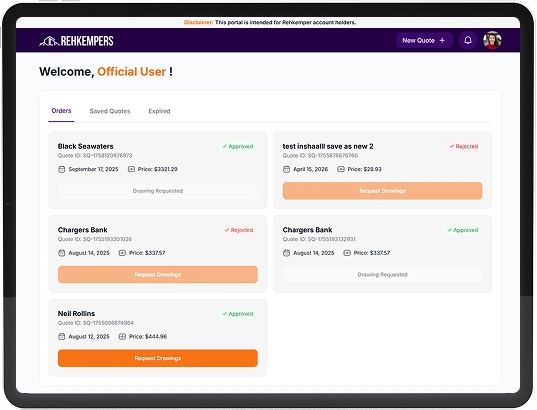Viewport: 537px width, 410px height.
Task: Create a quote with New Quote button
Action: [x=424, y=40]
